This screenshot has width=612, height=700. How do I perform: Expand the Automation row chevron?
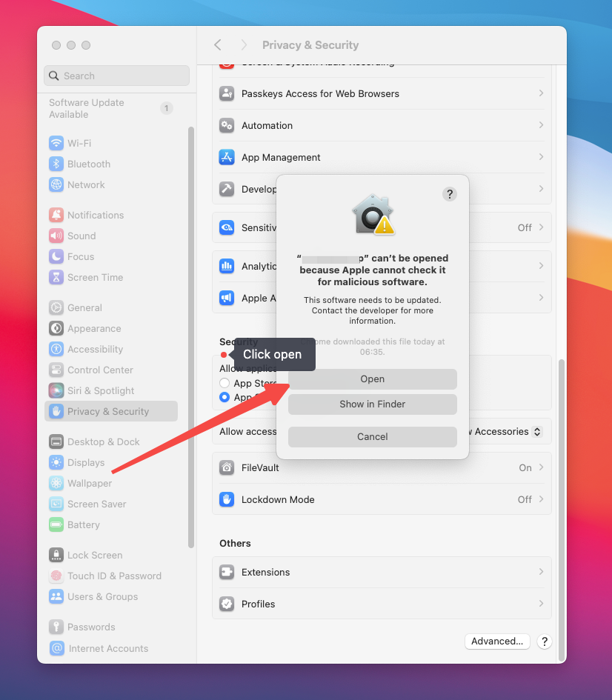click(x=541, y=125)
